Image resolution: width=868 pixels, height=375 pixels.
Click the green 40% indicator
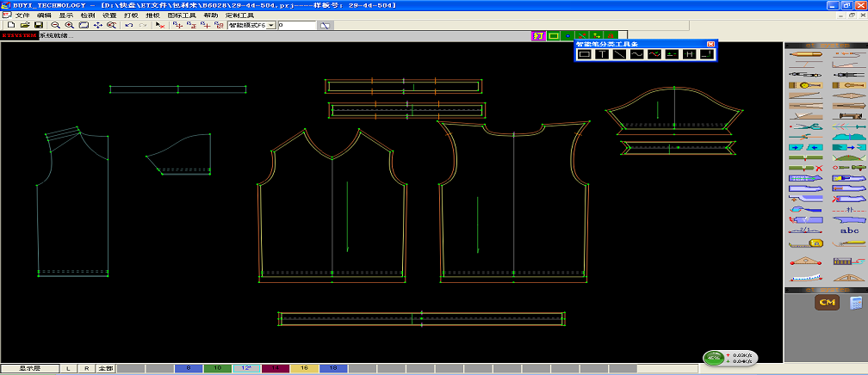(x=714, y=358)
